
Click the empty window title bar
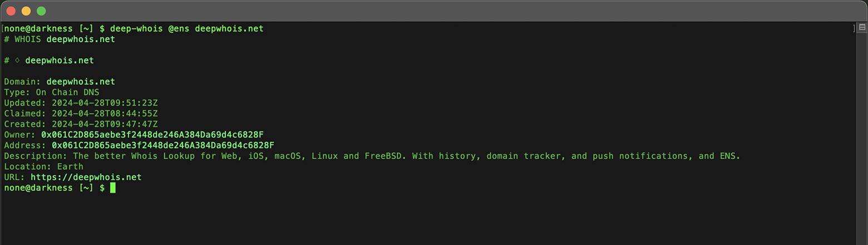434,11
